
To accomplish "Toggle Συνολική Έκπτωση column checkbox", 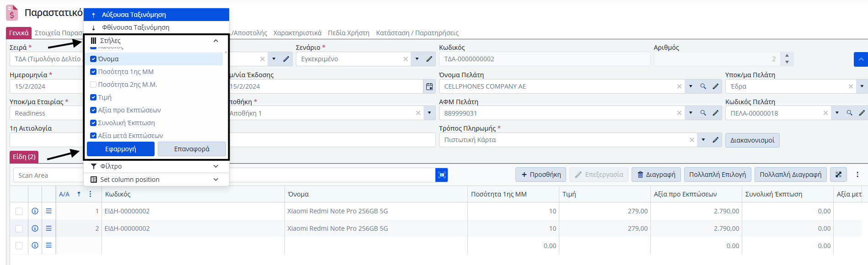I will click(x=93, y=123).
